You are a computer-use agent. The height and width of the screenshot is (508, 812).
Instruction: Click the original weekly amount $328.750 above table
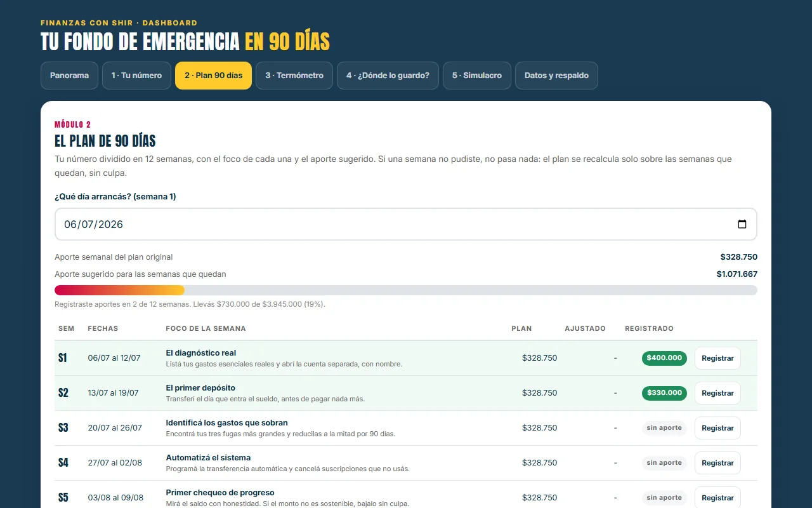pos(739,257)
